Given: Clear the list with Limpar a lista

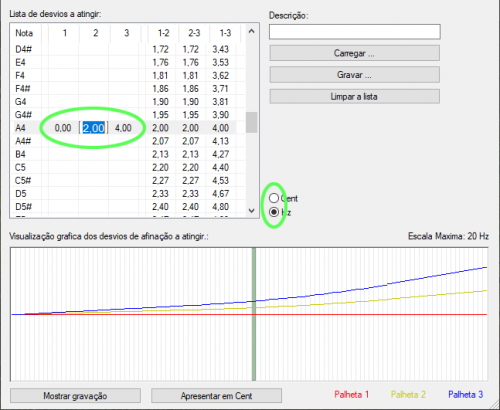Looking at the screenshot, I should (x=354, y=97).
